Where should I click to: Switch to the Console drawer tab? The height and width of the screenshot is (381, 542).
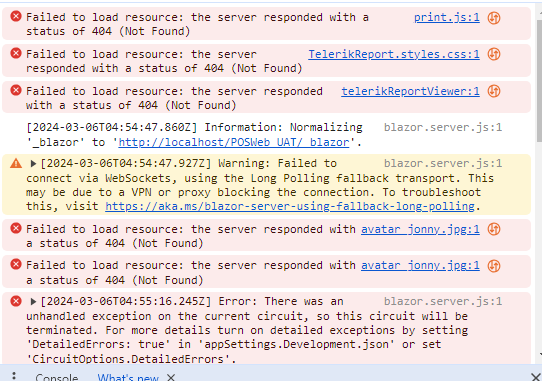pyautogui.click(x=57, y=377)
